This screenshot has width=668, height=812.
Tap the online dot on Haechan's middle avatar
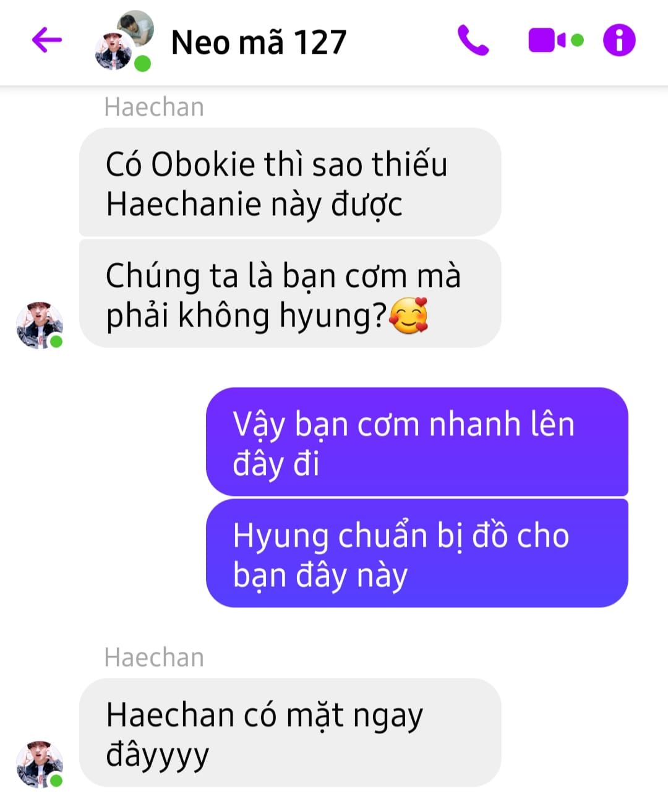56,341
